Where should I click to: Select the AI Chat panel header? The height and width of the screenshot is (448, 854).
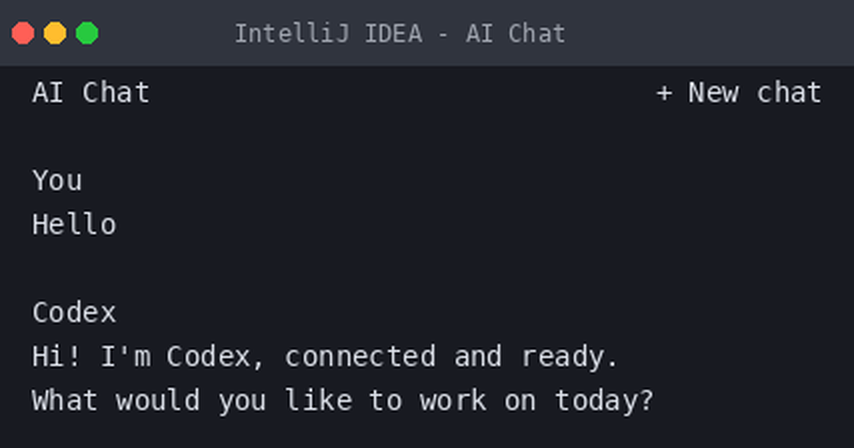[x=91, y=93]
